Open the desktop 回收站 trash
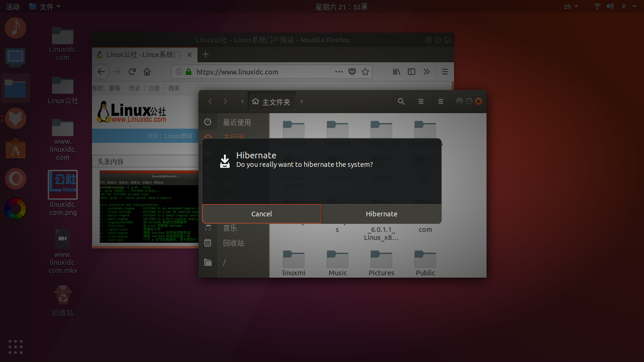The height and width of the screenshot is (362, 644). pyautogui.click(x=63, y=301)
